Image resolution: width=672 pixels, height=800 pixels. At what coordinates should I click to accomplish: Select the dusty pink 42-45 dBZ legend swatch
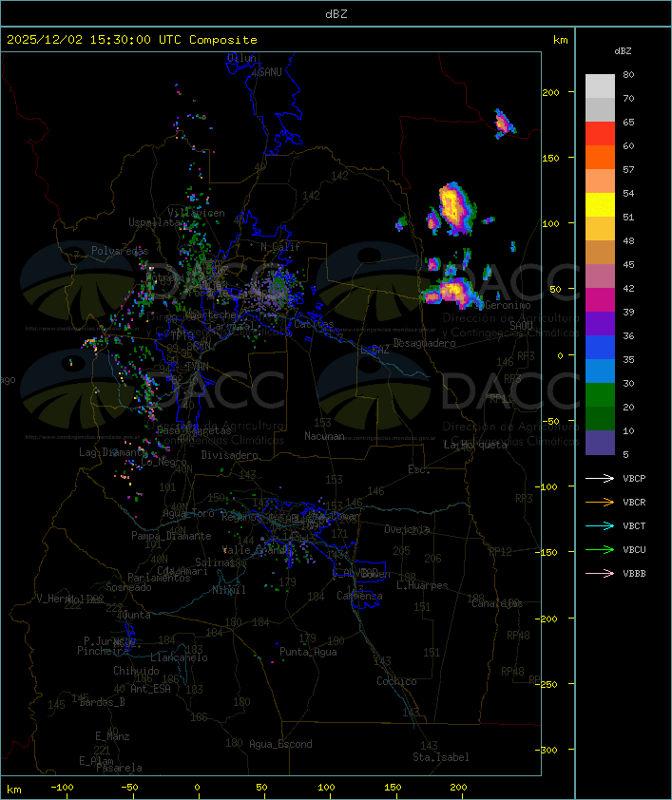pos(600,276)
